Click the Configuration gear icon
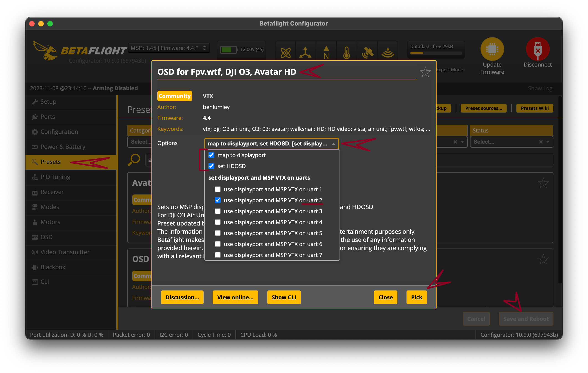This screenshot has width=588, height=373. pyautogui.click(x=35, y=132)
